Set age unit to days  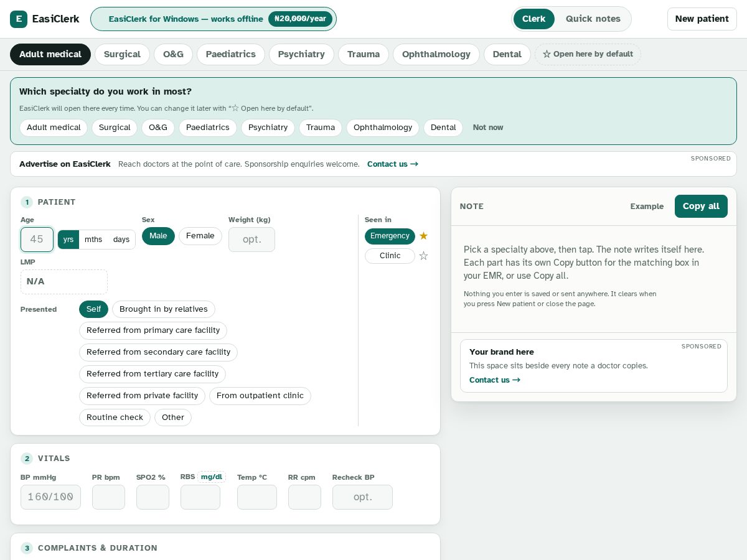[x=121, y=240]
